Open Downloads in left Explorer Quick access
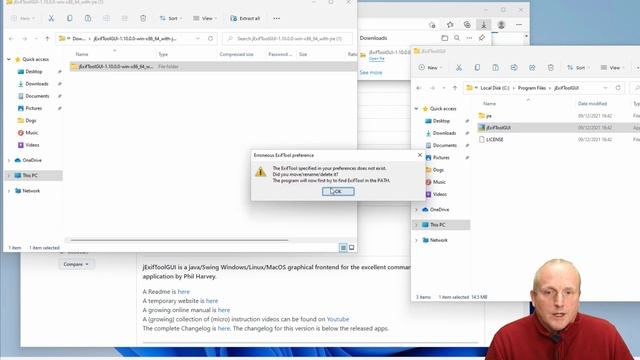640x360 pixels. click(37, 84)
